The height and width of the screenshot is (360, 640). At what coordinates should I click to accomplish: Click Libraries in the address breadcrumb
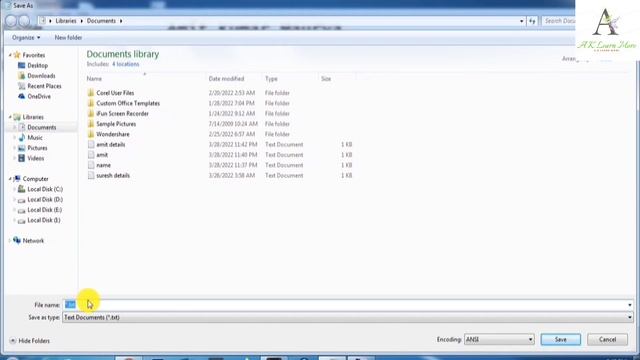tap(66, 21)
